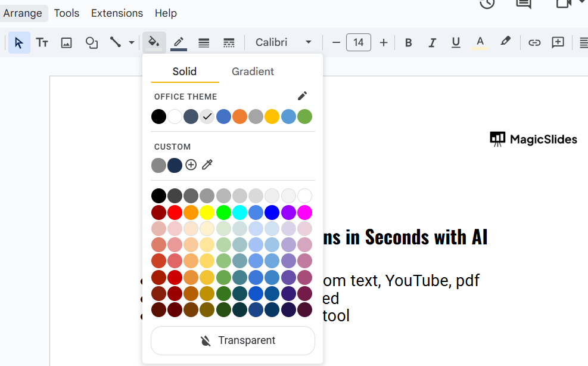This screenshot has height=366, width=588.
Task: Expand the line tool dropdown arrow
Action: [132, 42]
